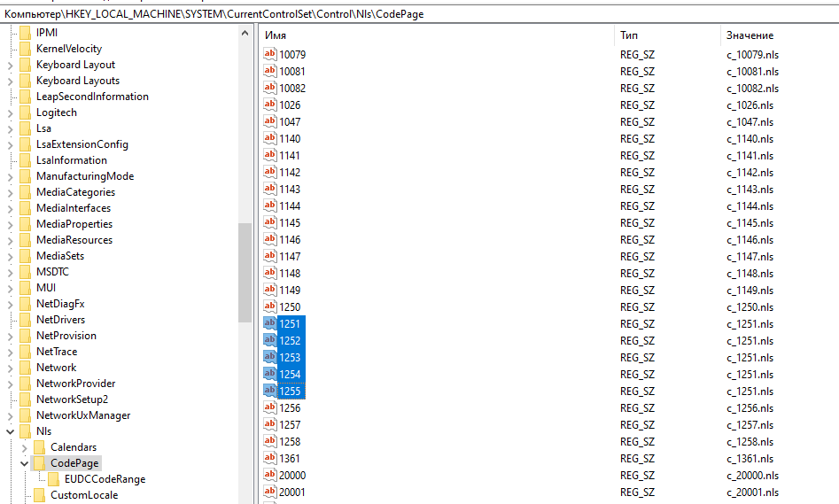This screenshot has height=504, width=839.
Task: Click the c_1256.nls data cell
Action: (750, 407)
